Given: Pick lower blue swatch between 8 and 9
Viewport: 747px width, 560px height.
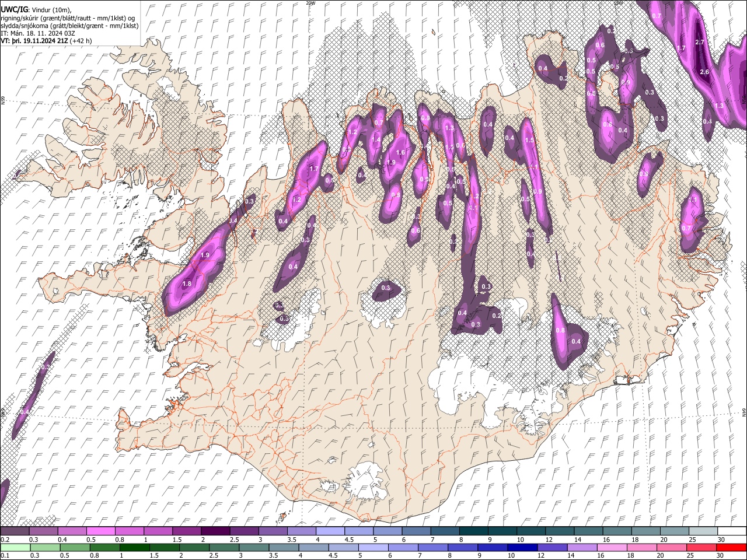Looking at the screenshot, I should (463, 548).
